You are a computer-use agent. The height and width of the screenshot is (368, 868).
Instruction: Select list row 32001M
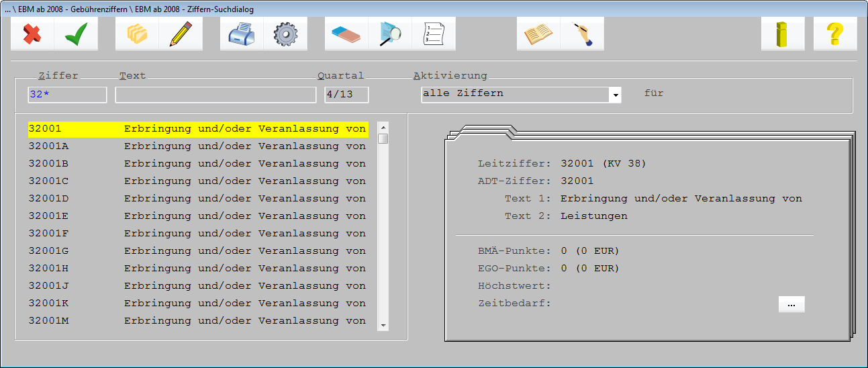click(198, 321)
